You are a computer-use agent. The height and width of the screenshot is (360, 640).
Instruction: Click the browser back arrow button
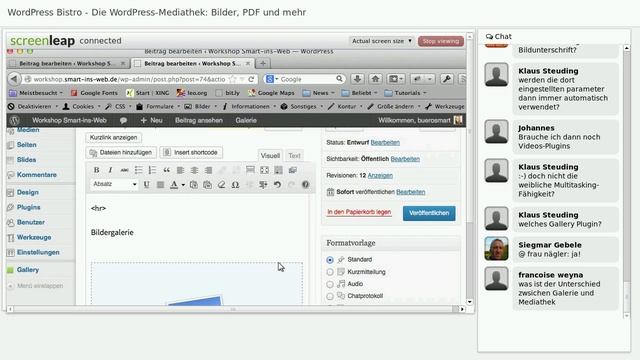pos(14,79)
